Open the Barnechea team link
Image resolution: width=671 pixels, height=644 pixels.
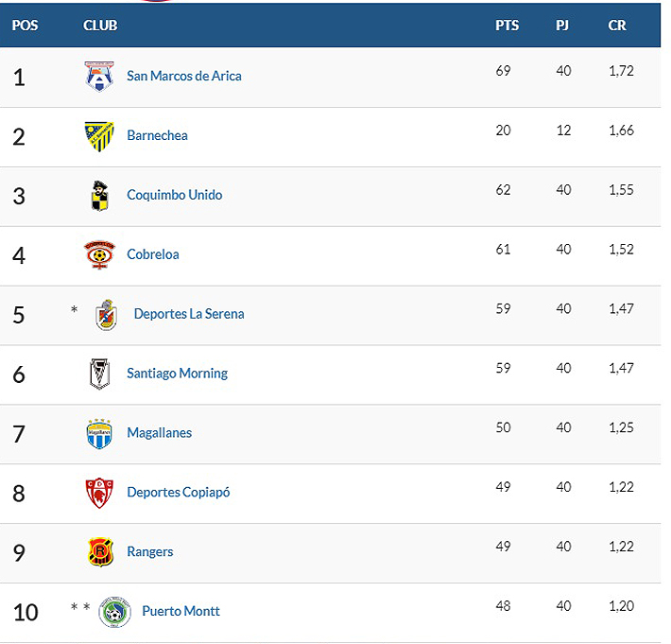tap(157, 135)
